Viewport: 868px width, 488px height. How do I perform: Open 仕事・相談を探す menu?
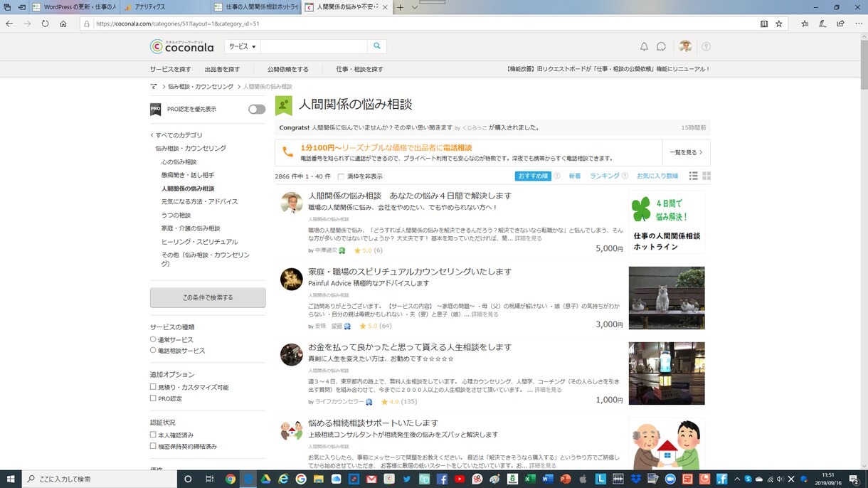click(x=360, y=69)
